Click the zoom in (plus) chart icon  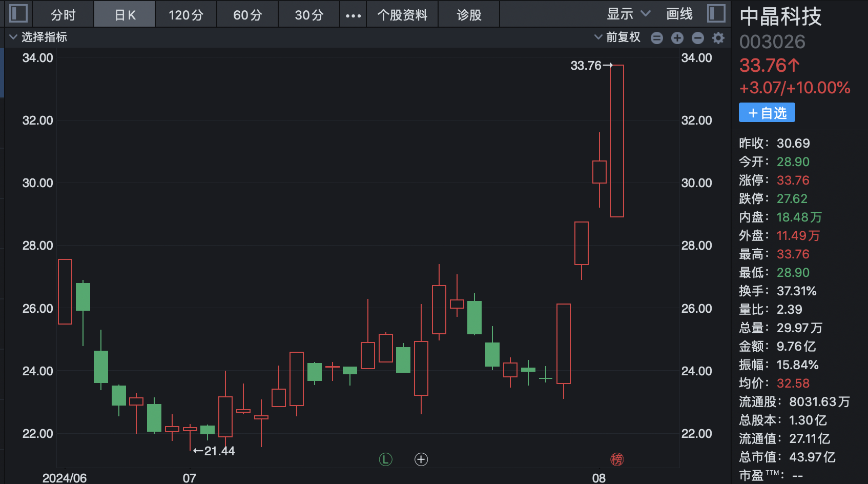pos(677,38)
